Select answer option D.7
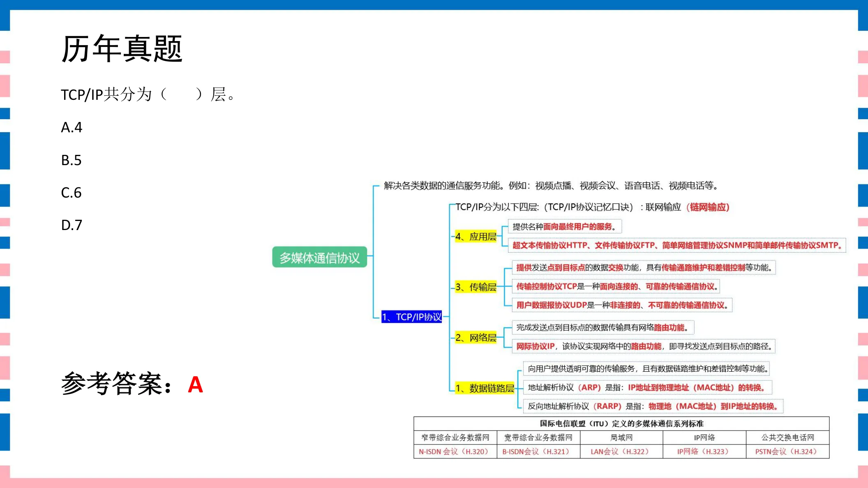This screenshot has height=488, width=868. [72, 225]
